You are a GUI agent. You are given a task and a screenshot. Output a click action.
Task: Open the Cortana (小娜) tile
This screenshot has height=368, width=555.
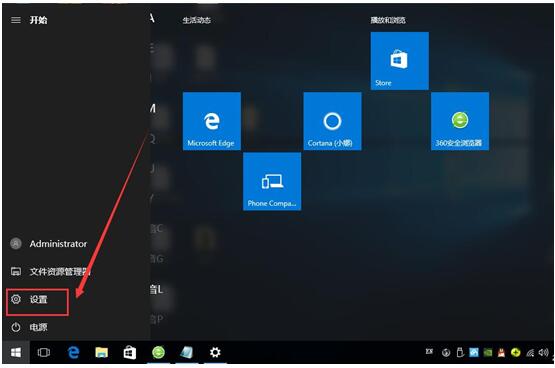pyautogui.click(x=332, y=121)
